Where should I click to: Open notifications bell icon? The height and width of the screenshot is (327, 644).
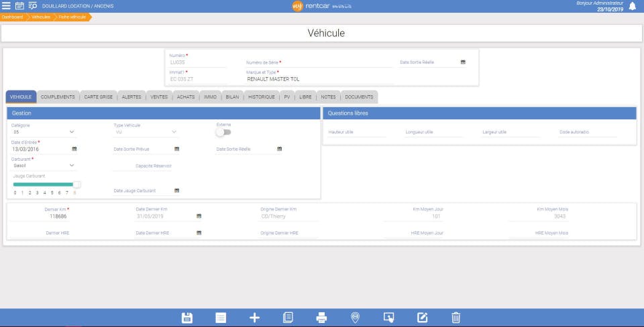point(633,6)
